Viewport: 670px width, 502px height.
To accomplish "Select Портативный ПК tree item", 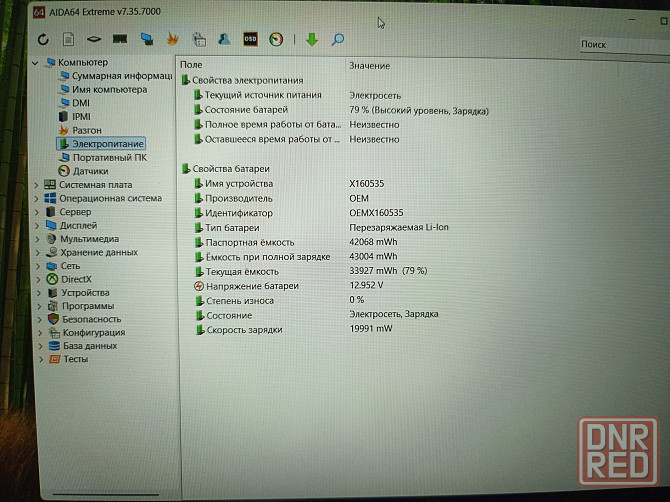I will click(109, 157).
